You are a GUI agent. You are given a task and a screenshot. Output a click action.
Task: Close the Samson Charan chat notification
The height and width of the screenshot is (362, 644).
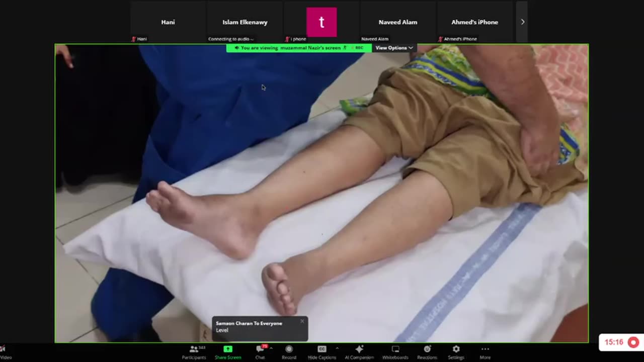302,321
